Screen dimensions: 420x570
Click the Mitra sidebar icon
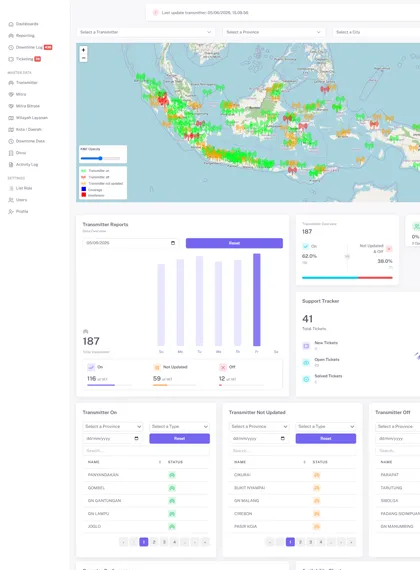click(11, 95)
